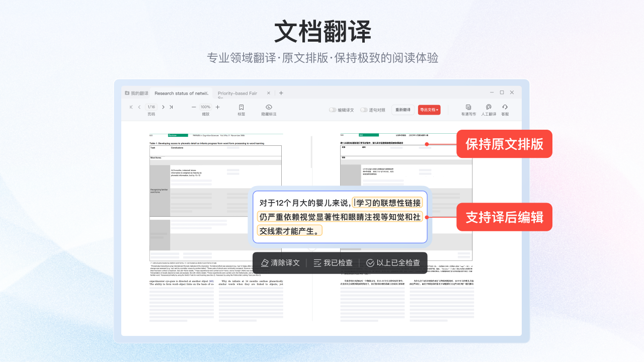This screenshot has width=644, height=362.
Task: Turn on the 逐句对照 switch
Action: (364, 110)
